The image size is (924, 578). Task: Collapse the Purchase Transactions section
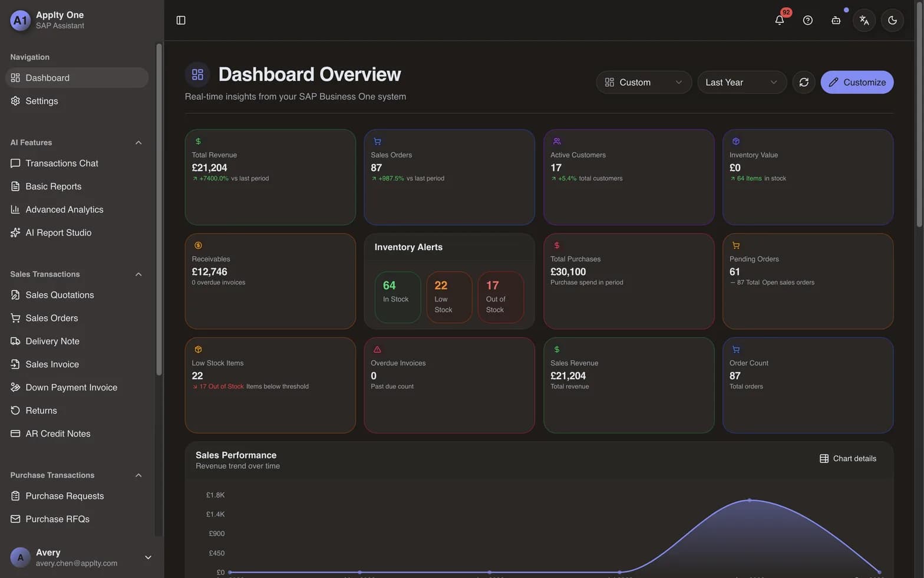(138, 475)
